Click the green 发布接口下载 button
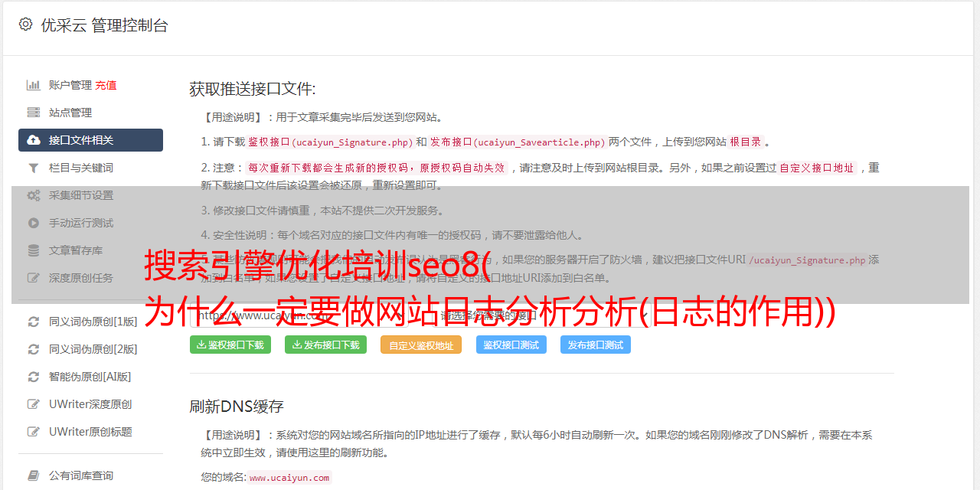The height and width of the screenshot is (490, 980). pos(326,345)
